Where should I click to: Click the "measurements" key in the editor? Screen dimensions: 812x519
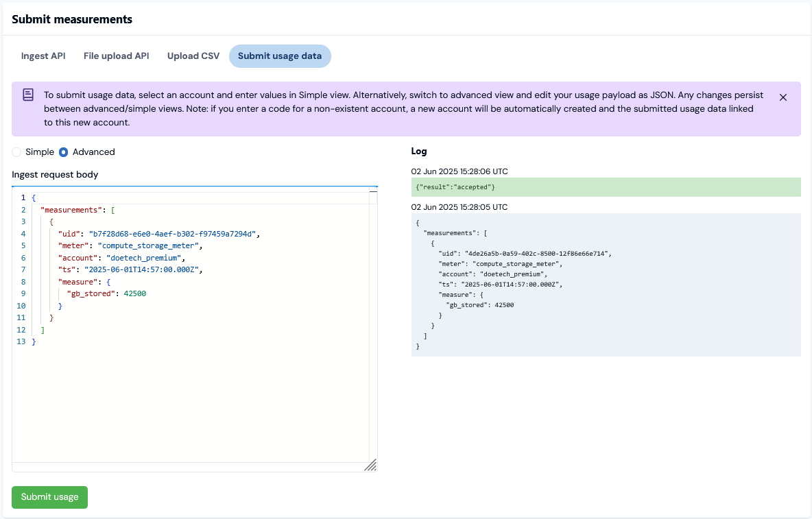pyautogui.click(x=71, y=210)
